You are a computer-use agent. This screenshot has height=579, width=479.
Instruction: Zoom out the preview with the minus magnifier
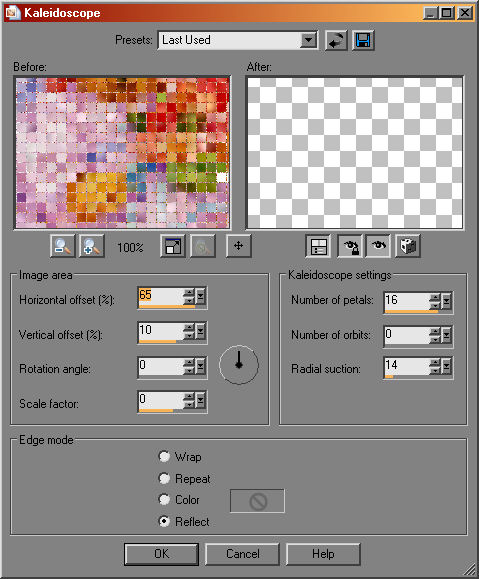(62, 246)
